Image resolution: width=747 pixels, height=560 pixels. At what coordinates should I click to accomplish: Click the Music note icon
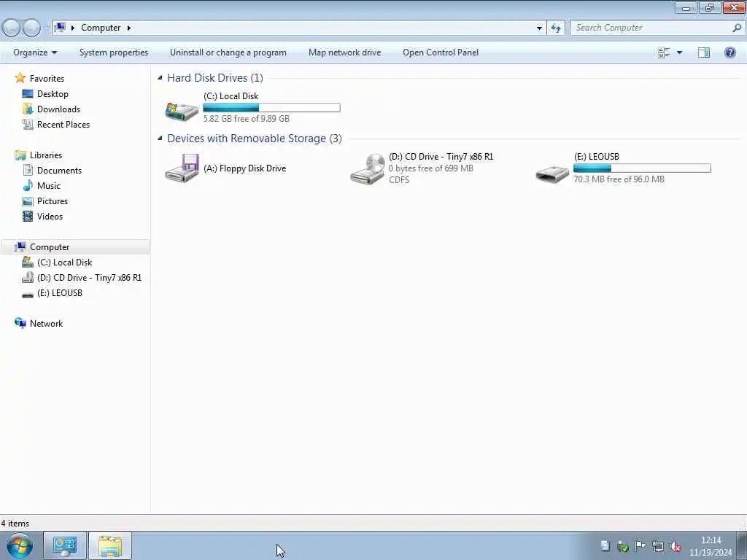28,186
